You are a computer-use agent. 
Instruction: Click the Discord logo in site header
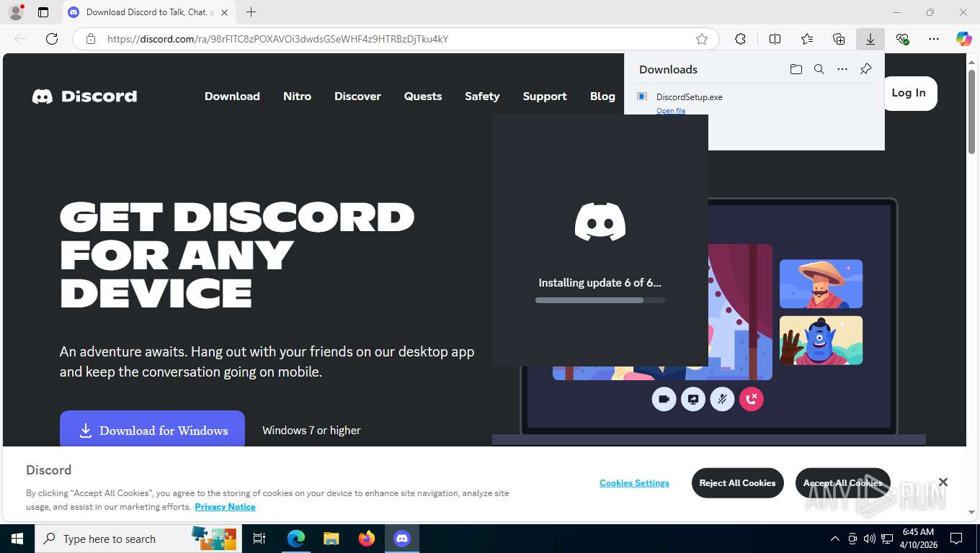coord(84,96)
